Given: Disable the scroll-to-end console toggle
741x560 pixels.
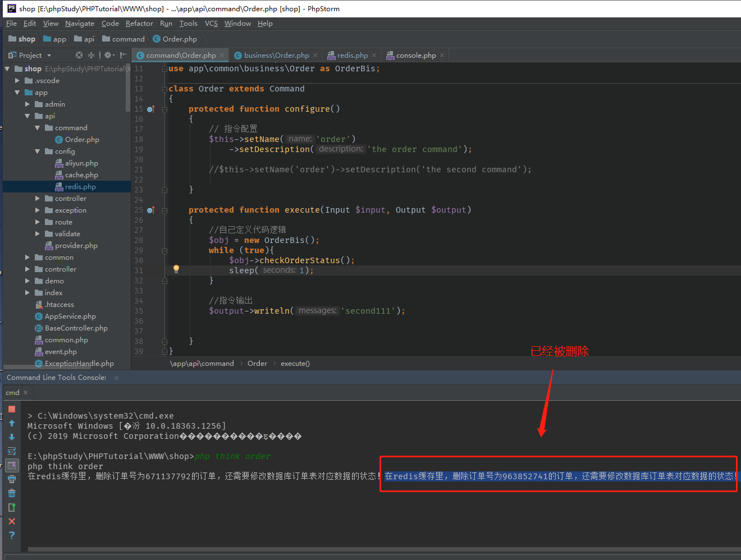Looking at the screenshot, I should pos(12,465).
